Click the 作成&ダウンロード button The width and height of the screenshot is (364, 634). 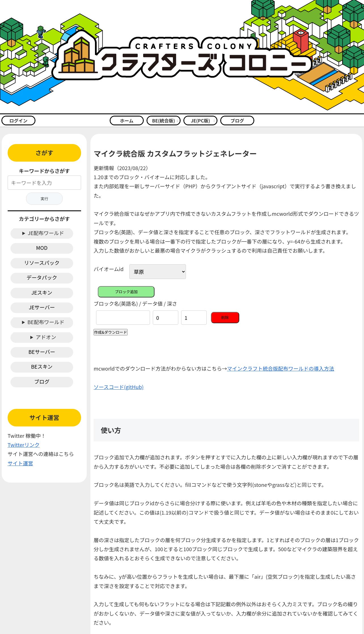pyautogui.click(x=111, y=332)
